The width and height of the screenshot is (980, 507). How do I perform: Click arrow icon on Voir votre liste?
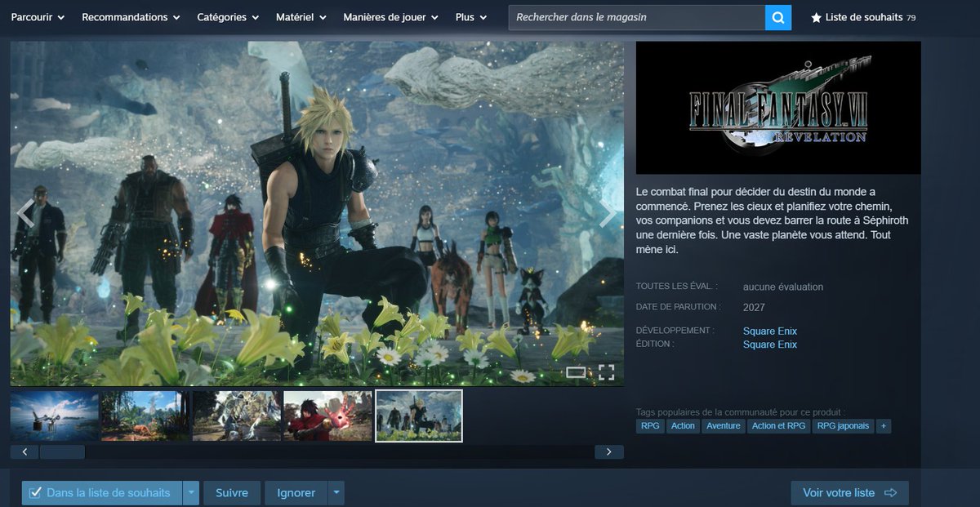tap(890, 493)
